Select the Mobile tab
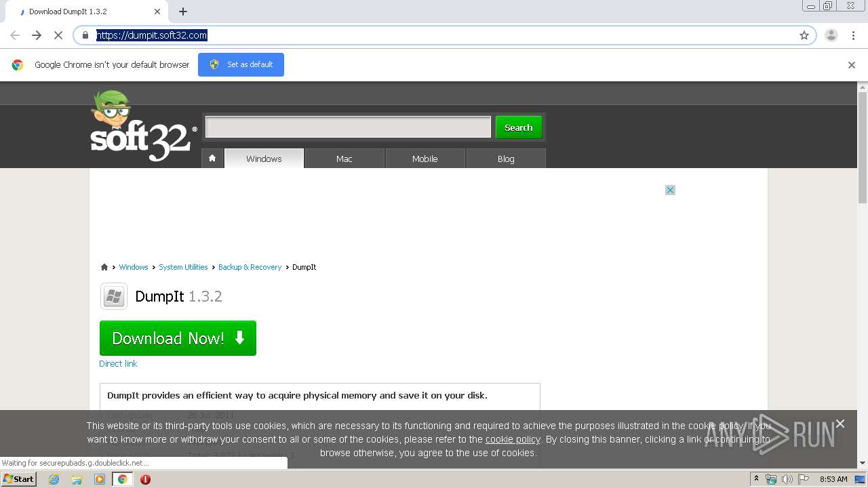The image size is (868, 488). (x=425, y=159)
